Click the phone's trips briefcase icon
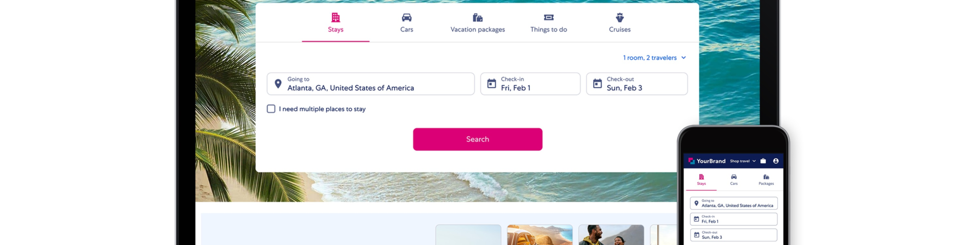The height and width of the screenshot is (245, 980). coord(763,161)
